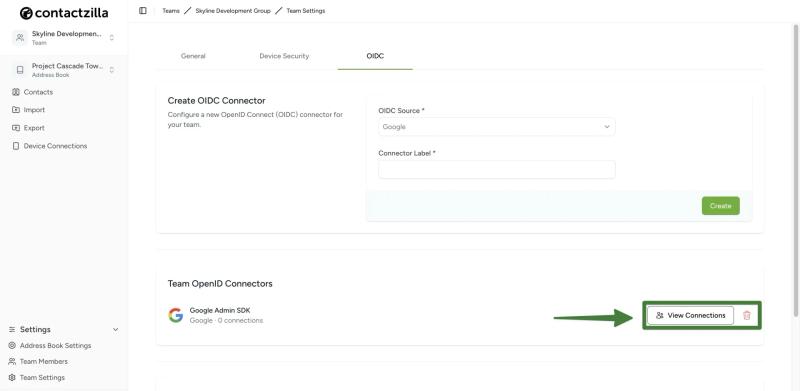Click the Team Settings gear icon
The height and width of the screenshot is (391, 800).
click(12, 378)
